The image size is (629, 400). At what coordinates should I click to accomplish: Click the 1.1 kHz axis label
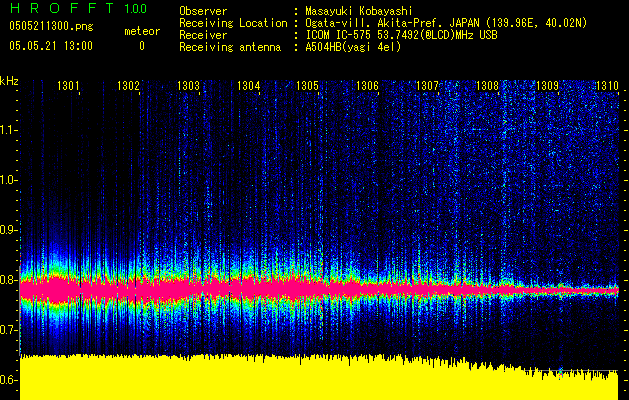click(x=8, y=130)
